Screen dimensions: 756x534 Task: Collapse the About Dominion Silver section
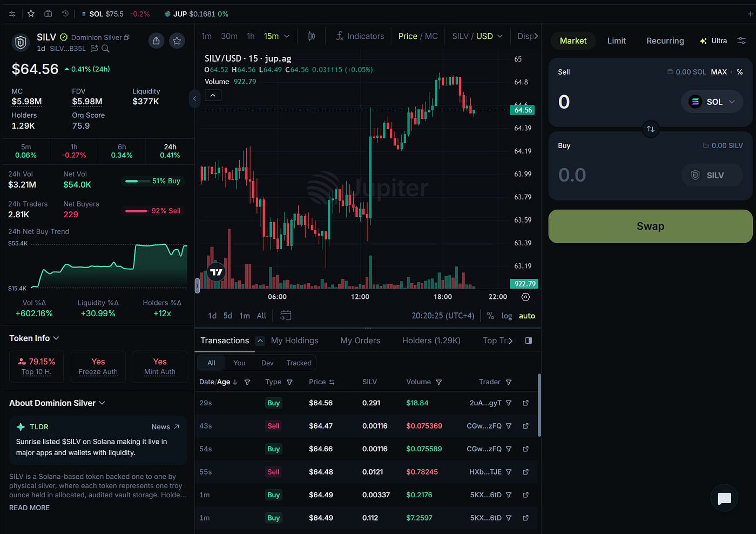click(x=57, y=403)
